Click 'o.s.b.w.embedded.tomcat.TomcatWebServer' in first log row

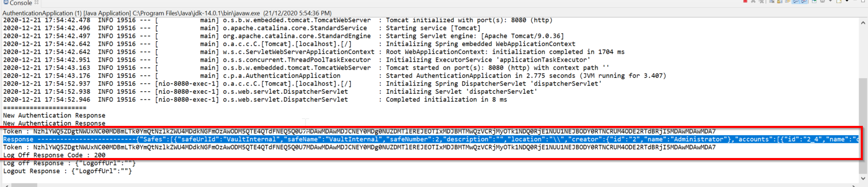(297, 20)
